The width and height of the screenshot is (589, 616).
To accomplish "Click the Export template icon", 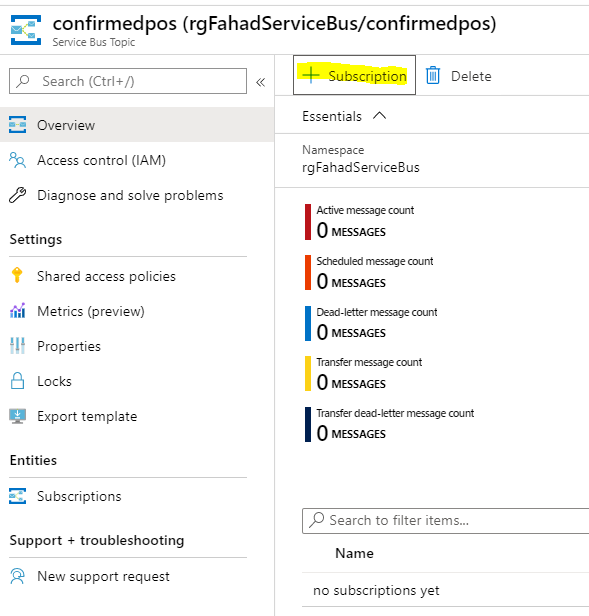I will click(17, 416).
